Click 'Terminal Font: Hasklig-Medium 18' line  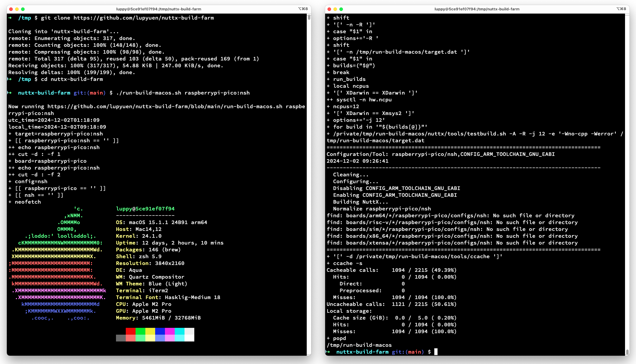tap(168, 297)
